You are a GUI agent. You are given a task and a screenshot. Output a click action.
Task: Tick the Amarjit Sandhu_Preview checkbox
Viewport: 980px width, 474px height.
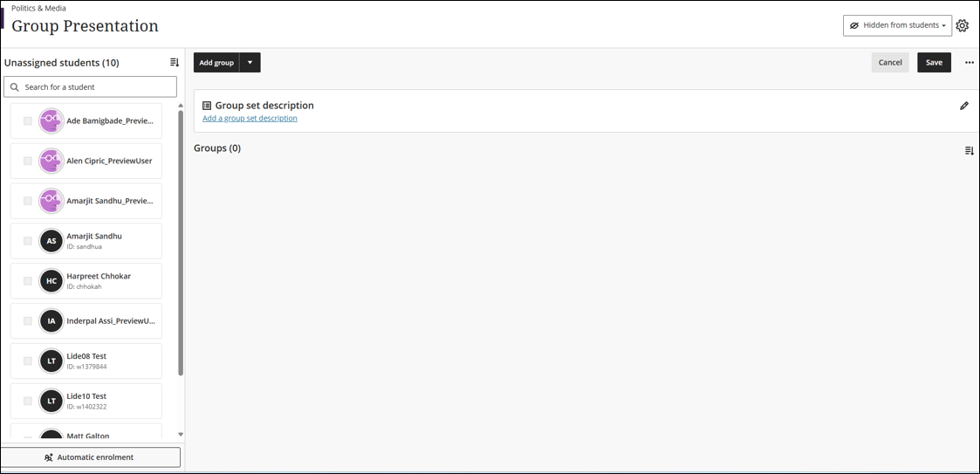click(x=28, y=201)
